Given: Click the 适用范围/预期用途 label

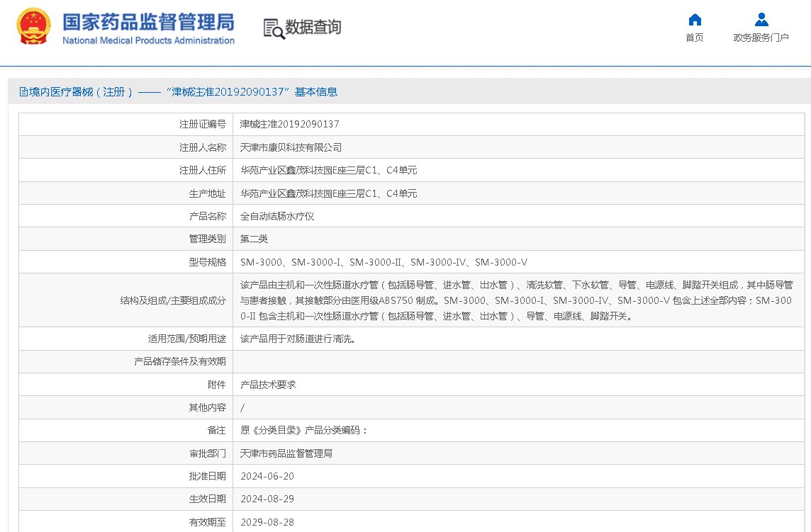Looking at the screenshot, I should (187, 339).
